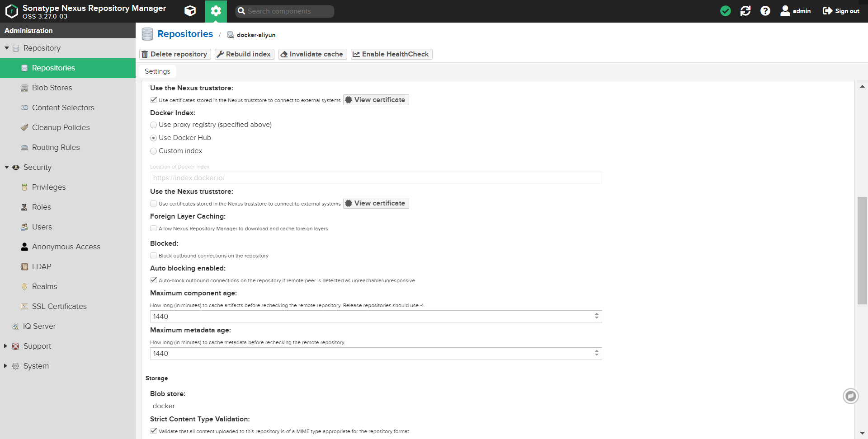Image resolution: width=868 pixels, height=439 pixels.
Task: Click the green system status check icon
Action: [725, 10]
